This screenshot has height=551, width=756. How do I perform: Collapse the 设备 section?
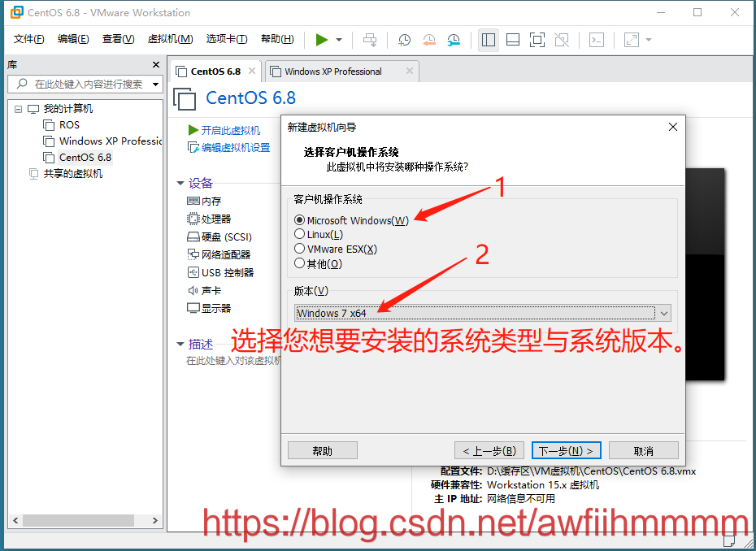[180, 183]
